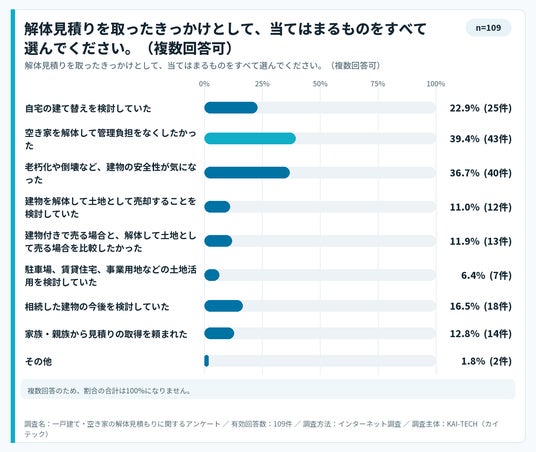536x452 pixels.
Task: Click the 6.4% (7件) value text
Action: (486, 276)
